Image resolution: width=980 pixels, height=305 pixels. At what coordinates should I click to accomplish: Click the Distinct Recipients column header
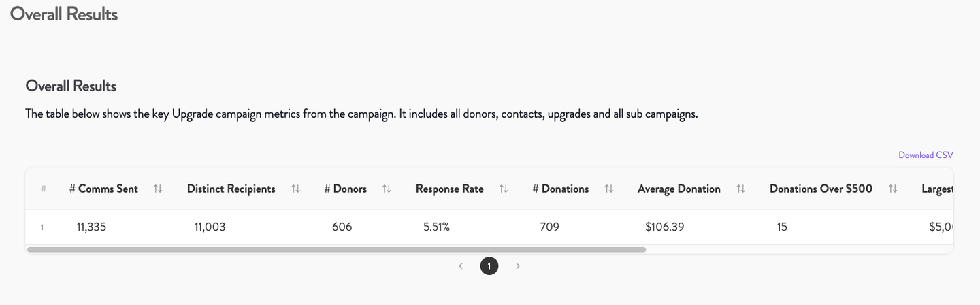coord(231,189)
